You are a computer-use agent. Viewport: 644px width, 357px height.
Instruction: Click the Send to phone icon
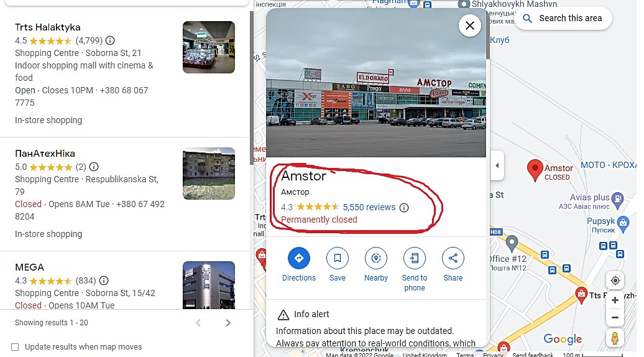coord(415,258)
